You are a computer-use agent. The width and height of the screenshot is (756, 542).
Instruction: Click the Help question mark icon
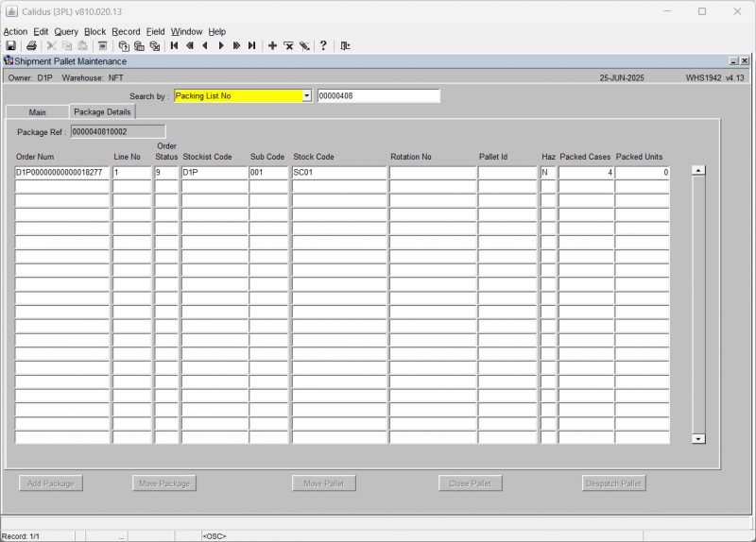point(323,45)
